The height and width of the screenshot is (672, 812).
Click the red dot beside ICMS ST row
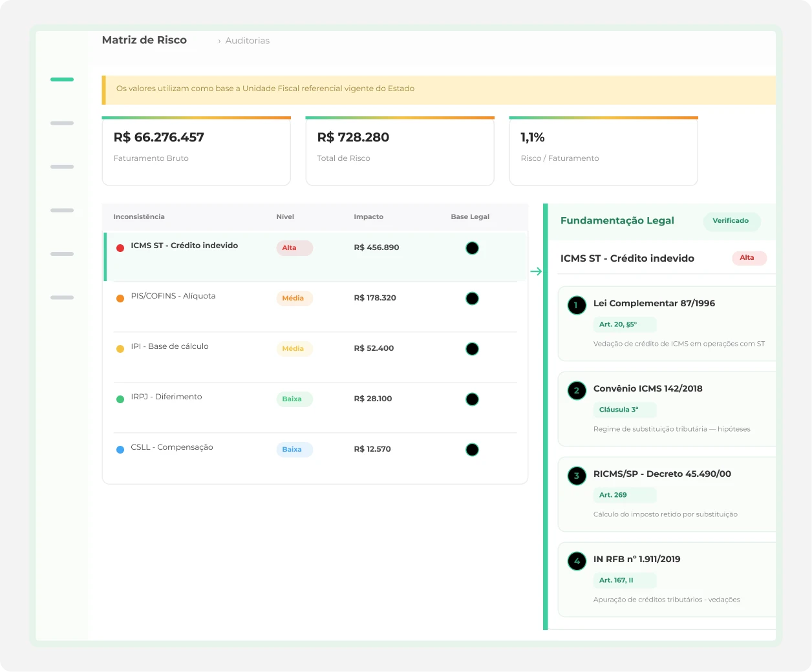(x=120, y=248)
